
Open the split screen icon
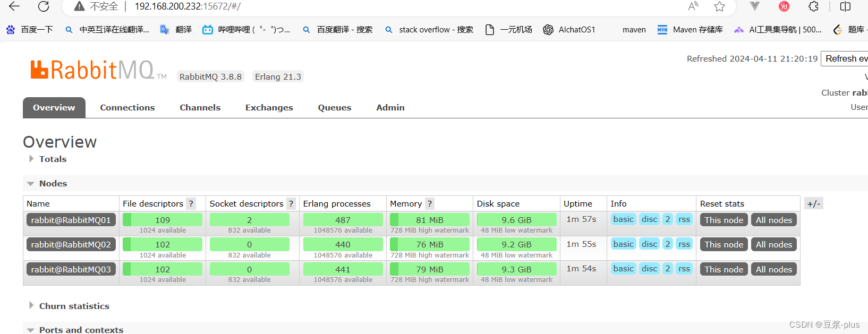point(845,6)
